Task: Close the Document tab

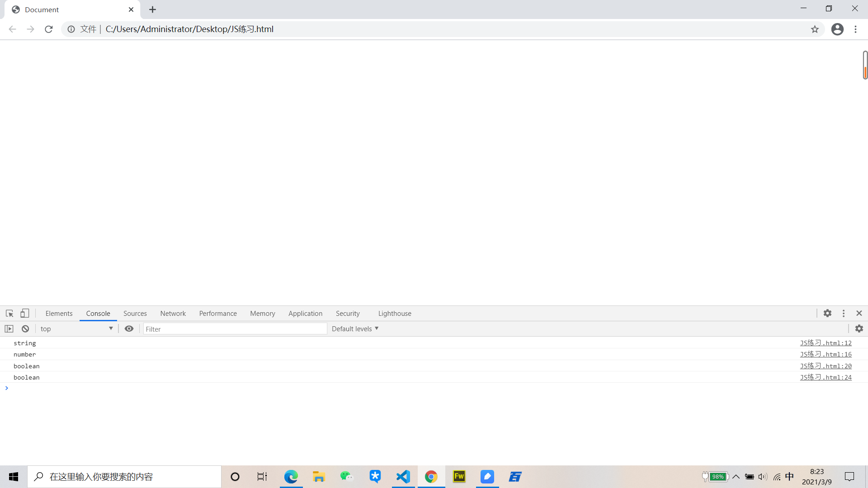Action: [x=131, y=9]
